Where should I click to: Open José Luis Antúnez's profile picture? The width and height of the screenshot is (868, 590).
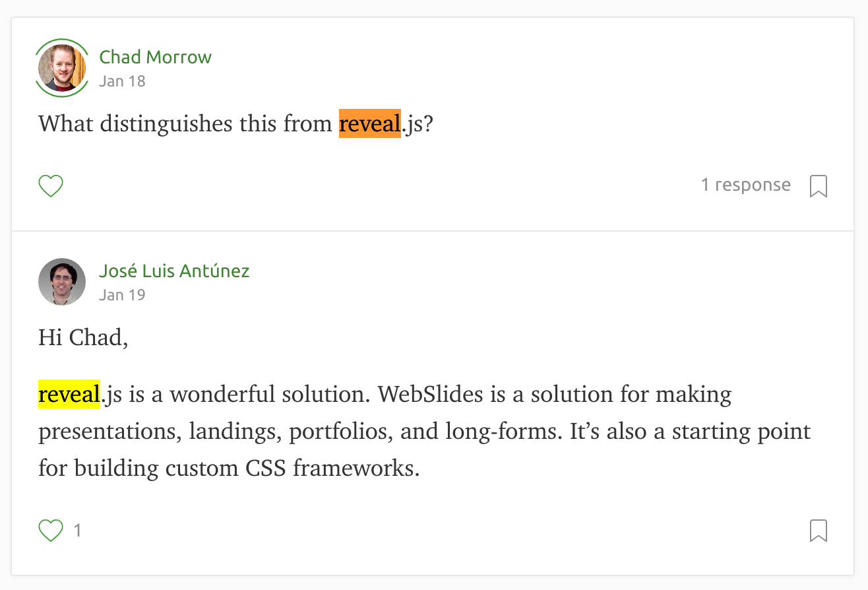tap(61, 282)
